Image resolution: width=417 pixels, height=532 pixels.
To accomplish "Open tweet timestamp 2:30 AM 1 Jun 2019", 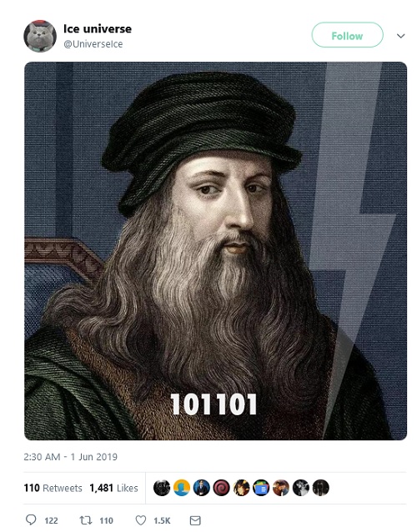I will pyautogui.click(x=70, y=457).
